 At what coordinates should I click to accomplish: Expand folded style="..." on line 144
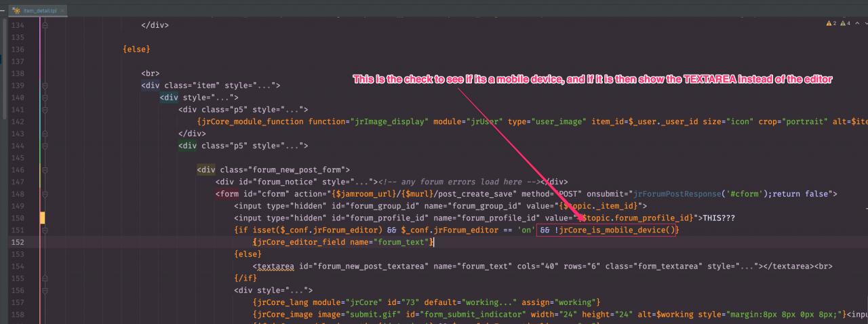tap(278, 146)
